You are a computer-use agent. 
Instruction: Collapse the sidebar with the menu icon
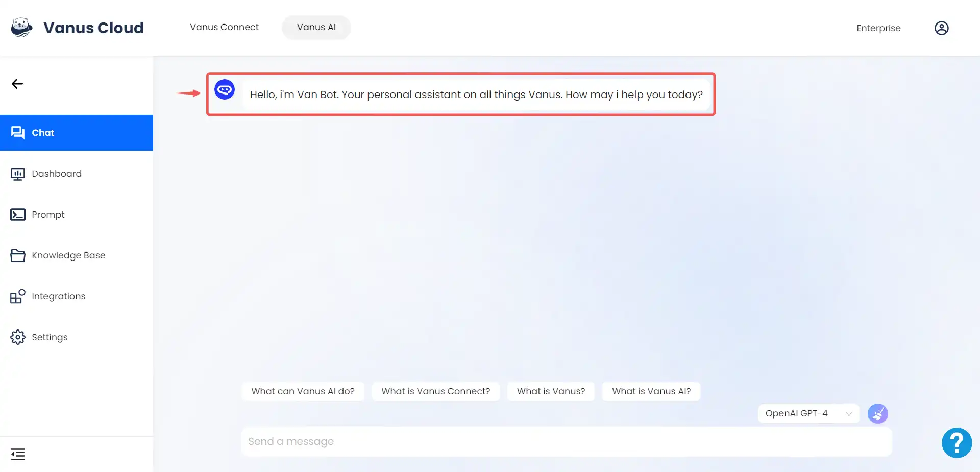[x=18, y=454]
